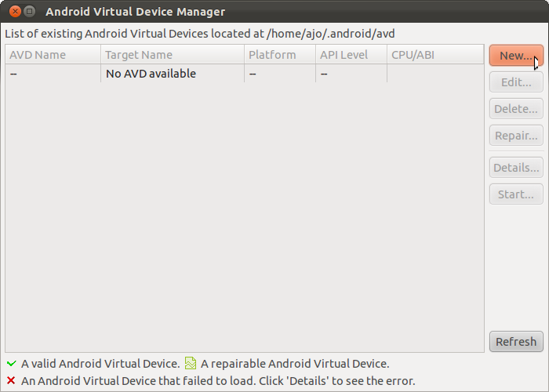Sort by Target Name column header

tap(173, 55)
